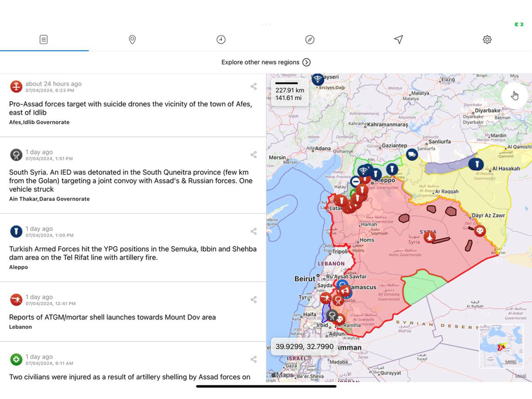Screen dimensions: 532x399
Task: Click the gray explosion marker near Irbid
Action: pyautogui.click(x=332, y=316)
